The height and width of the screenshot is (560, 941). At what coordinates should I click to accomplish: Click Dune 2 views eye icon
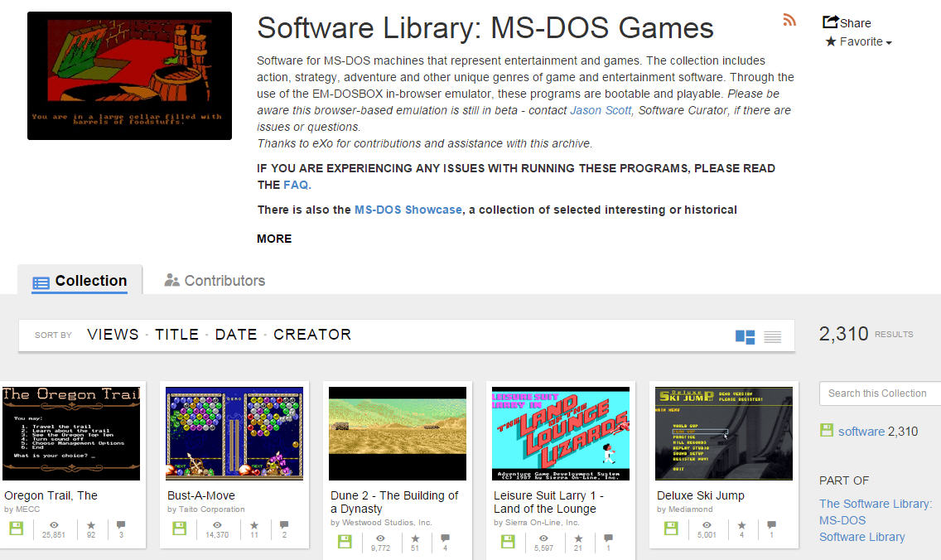[x=380, y=538]
